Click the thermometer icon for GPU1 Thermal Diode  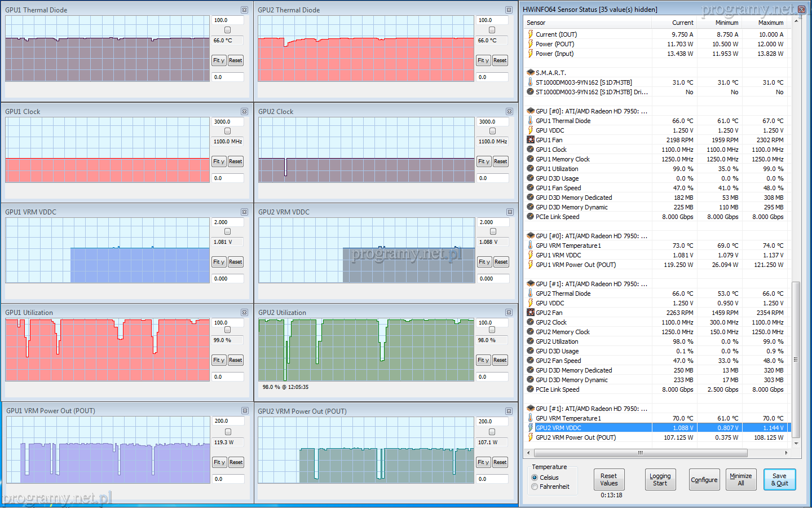tap(530, 121)
